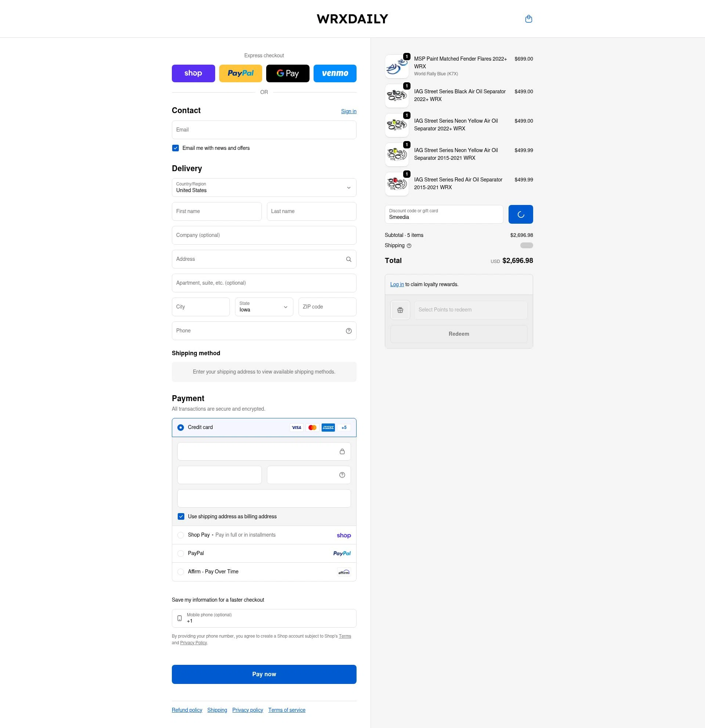
Task: Select Affirm - Pay Over Time option
Action: tap(181, 572)
